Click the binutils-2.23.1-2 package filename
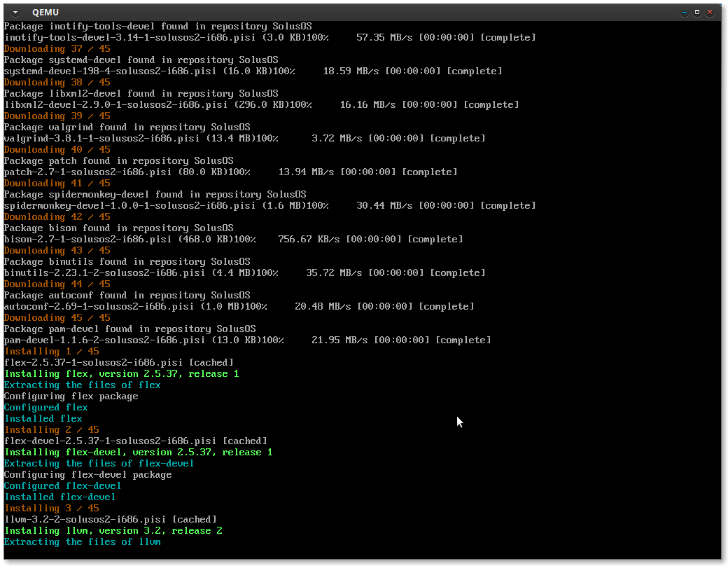 [x=104, y=272]
